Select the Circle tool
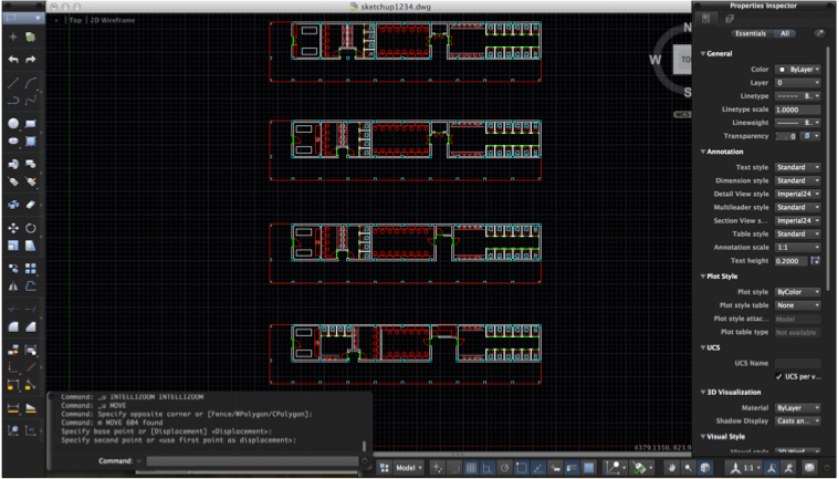839x479 pixels. pos(13,124)
